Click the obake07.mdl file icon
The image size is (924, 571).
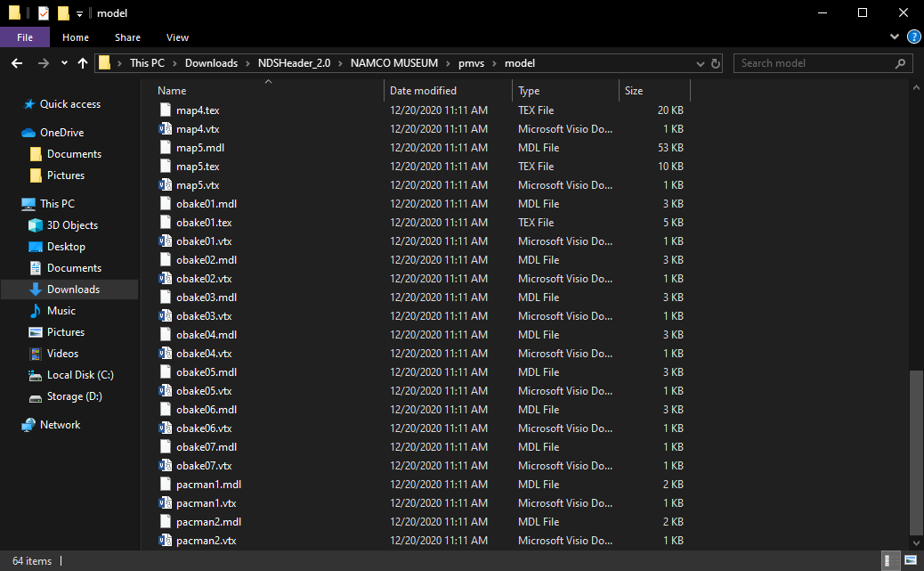166,446
